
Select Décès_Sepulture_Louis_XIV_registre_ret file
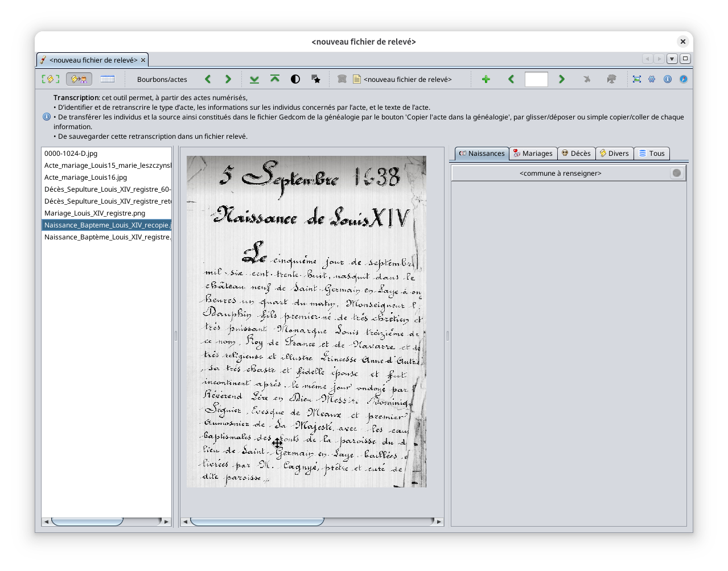coord(106,201)
